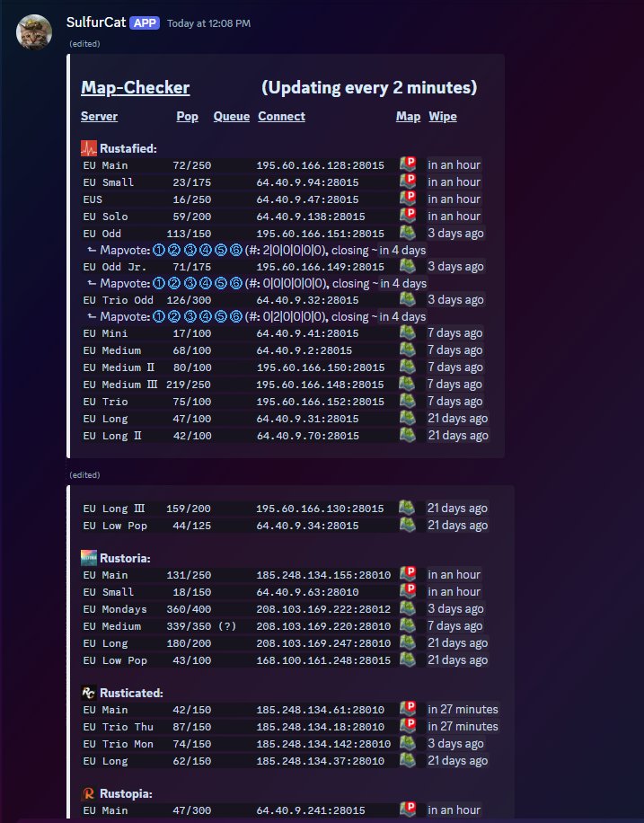Viewport: 644px width, 823px height.
Task: Select the IP 185.248.134.37:28010
Action: coord(320,760)
